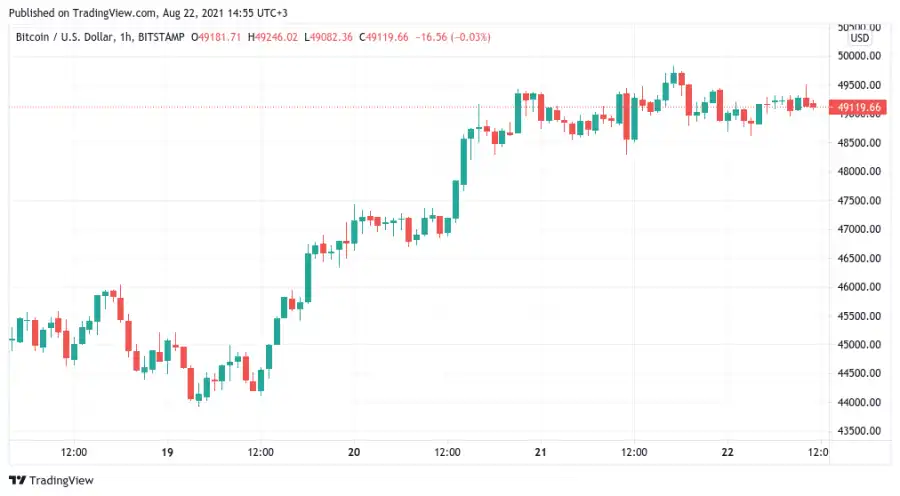The height and width of the screenshot is (496, 900).
Task: Select date marker 19 on time axis
Action: click(x=167, y=452)
